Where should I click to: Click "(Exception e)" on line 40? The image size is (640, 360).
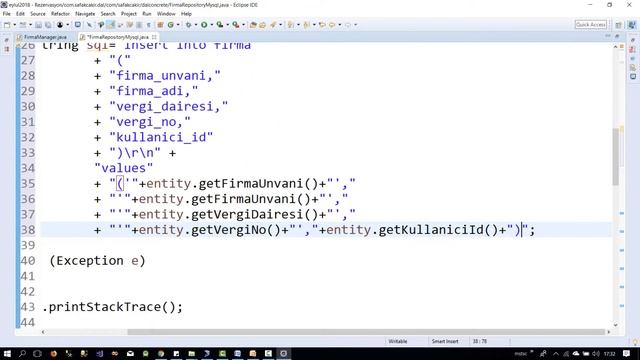pos(97,261)
